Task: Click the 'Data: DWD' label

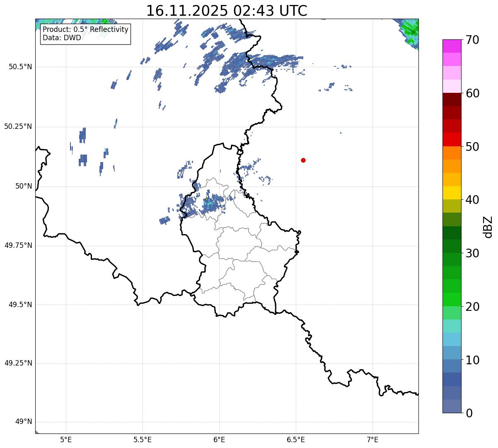Action: (x=62, y=38)
